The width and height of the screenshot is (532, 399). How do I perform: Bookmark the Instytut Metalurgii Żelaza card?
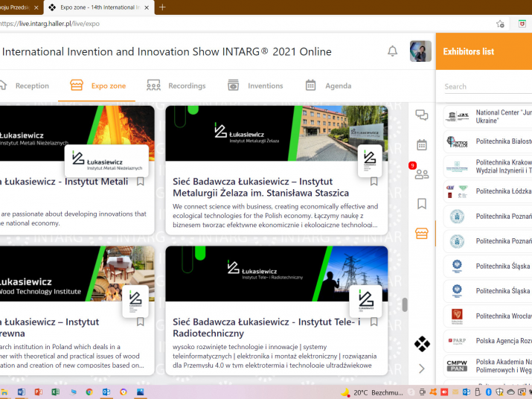[374, 181]
